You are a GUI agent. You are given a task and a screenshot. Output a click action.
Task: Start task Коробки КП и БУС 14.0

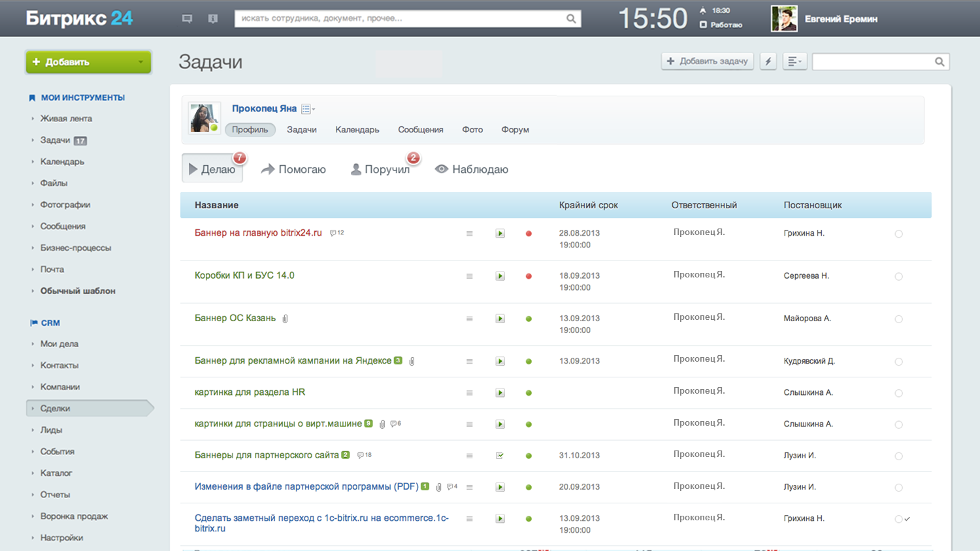pos(500,276)
